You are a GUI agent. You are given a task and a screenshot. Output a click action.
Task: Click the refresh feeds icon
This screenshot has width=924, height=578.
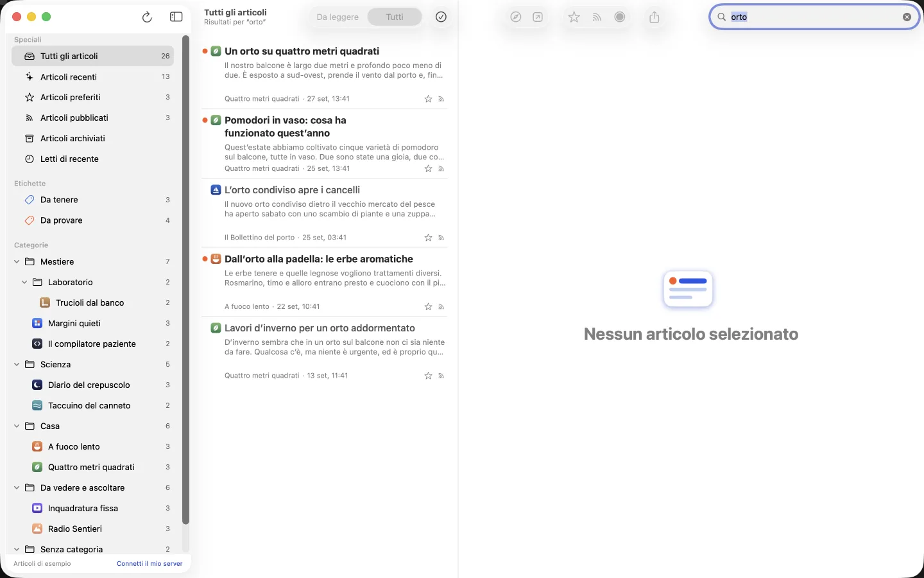147,17
